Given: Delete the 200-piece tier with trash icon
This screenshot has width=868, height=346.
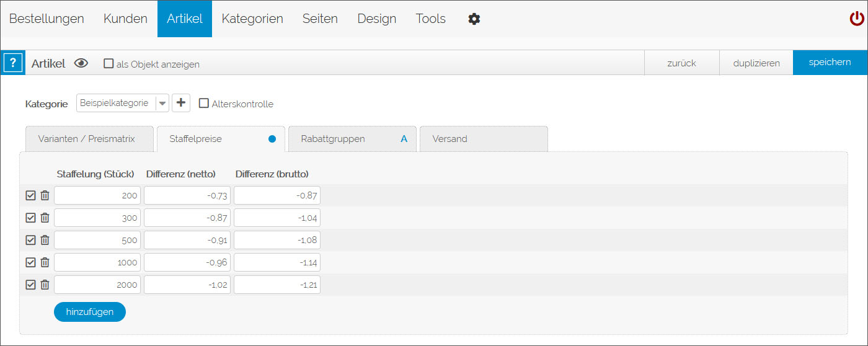Looking at the screenshot, I should click(45, 196).
